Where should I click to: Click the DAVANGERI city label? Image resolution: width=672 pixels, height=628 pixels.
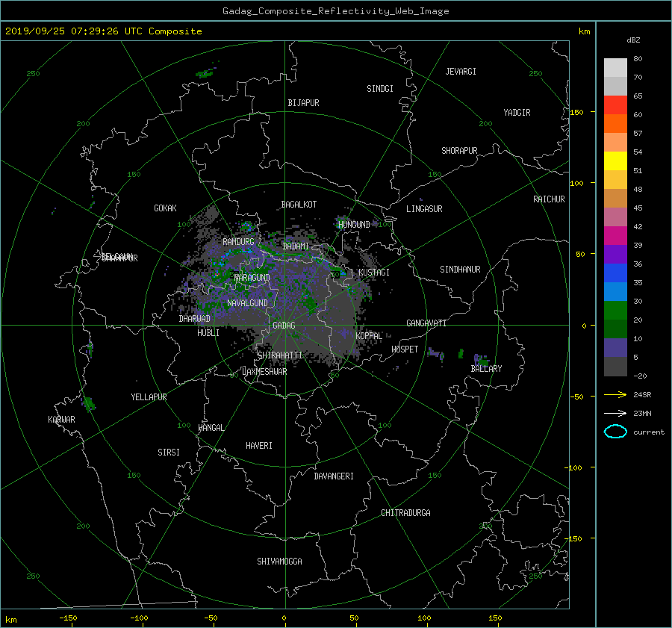point(334,476)
